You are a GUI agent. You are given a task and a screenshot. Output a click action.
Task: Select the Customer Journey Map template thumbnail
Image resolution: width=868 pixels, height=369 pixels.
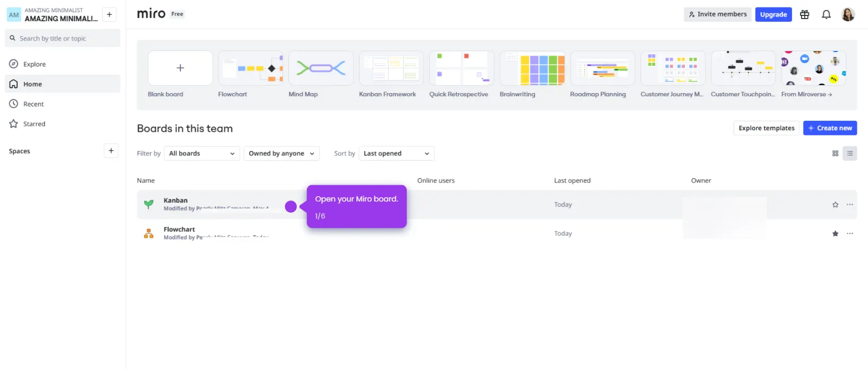[673, 68]
